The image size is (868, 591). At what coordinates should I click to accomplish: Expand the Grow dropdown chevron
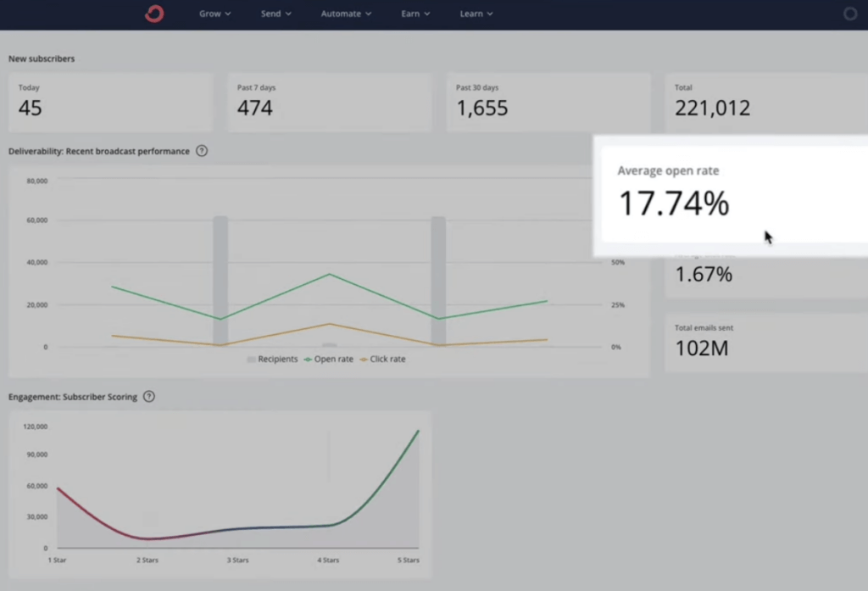pos(227,14)
